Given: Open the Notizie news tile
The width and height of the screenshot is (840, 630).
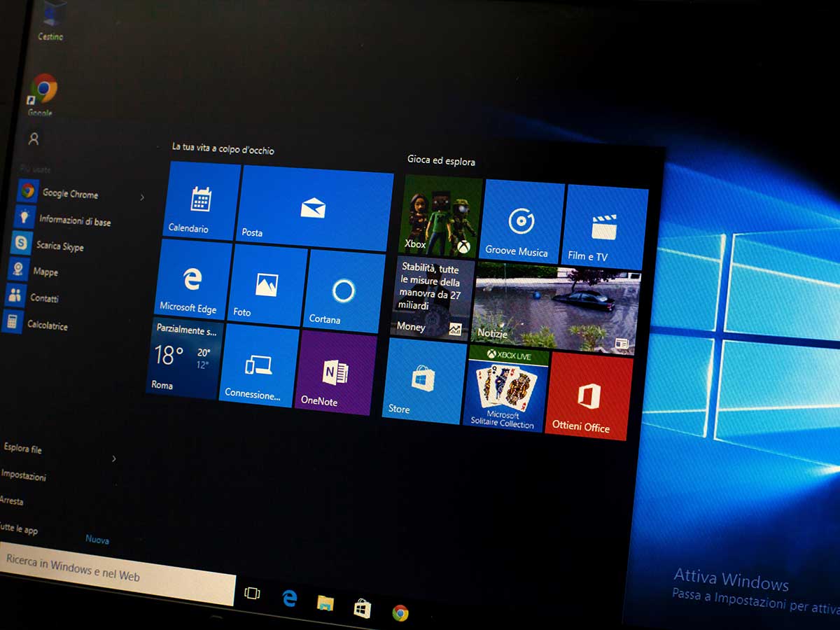Looking at the screenshot, I should (555, 309).
